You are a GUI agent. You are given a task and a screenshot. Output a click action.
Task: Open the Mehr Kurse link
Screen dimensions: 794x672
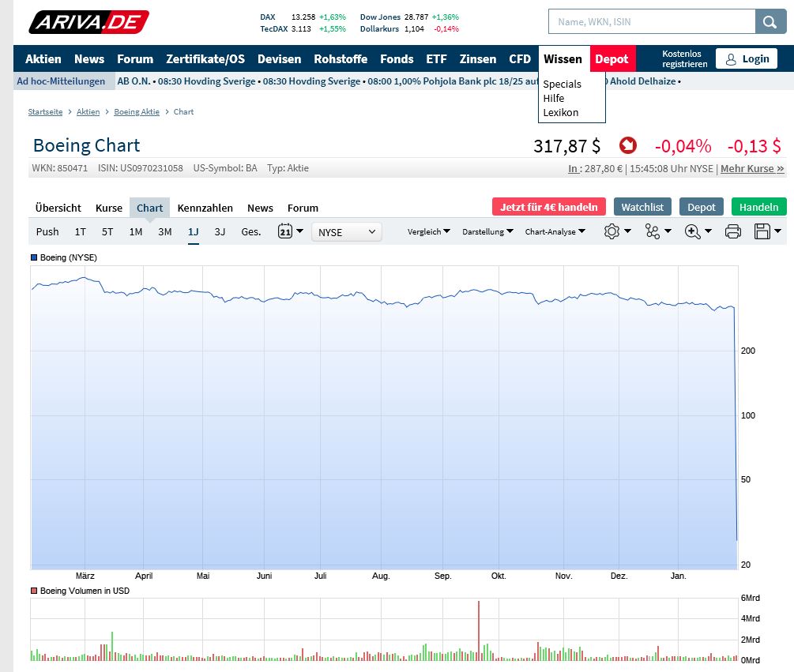click(752, 168)
